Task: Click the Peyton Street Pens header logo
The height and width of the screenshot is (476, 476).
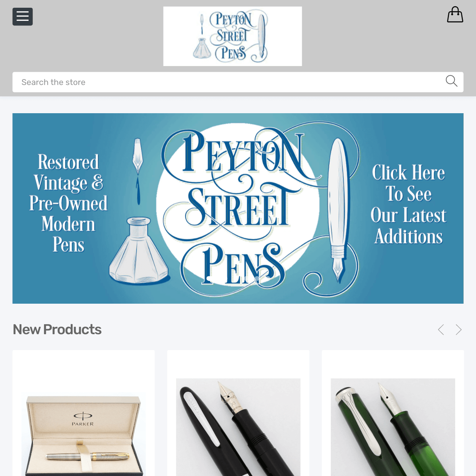Action: pyautogui.click(x=233, y=36)
